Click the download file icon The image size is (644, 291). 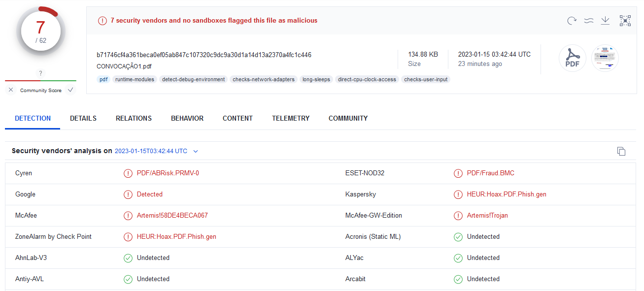(x=605, y=21)
